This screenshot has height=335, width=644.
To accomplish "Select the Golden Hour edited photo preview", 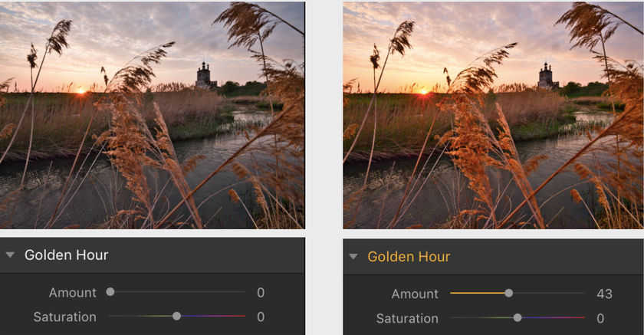I will point(493,115).
